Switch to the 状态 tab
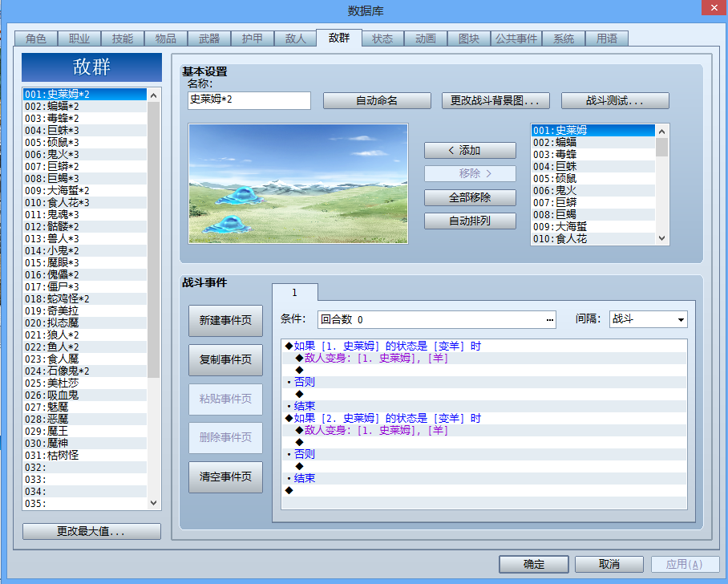Image resolution: width=728 pixels, height=584 pixels. (x=382, y=39)
